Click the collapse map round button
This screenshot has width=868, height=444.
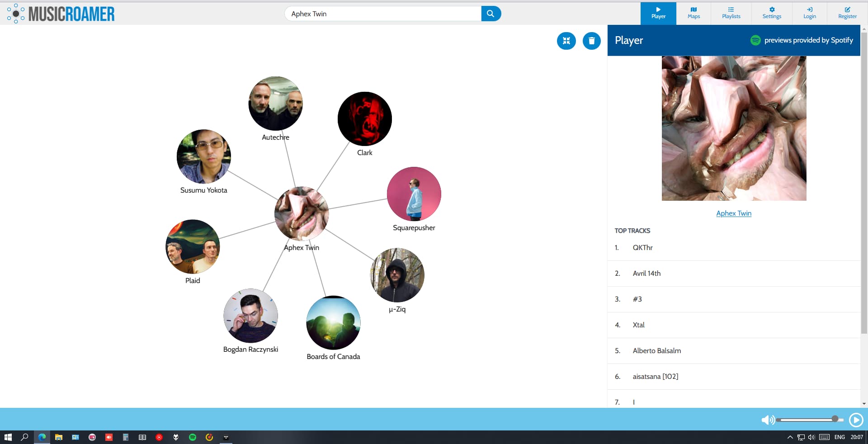click(x=566, y=41)
